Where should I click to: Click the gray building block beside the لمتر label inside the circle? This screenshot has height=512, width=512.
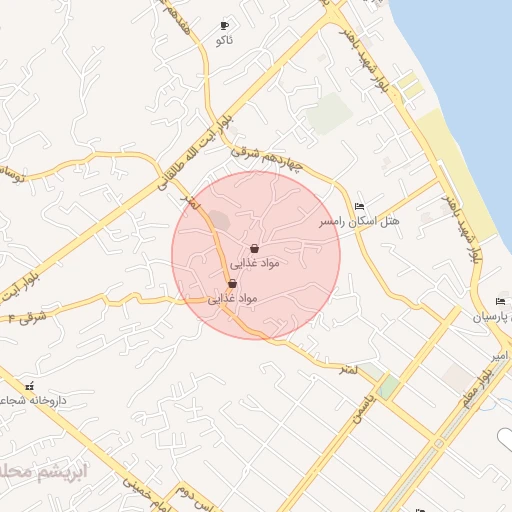[x=219, y=220]
